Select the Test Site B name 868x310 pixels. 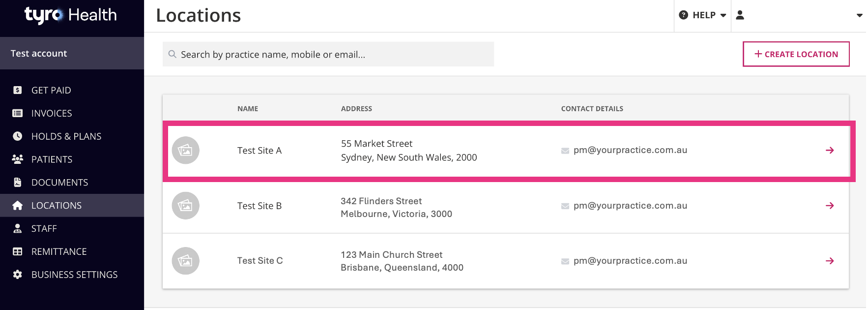coord(260,206)
